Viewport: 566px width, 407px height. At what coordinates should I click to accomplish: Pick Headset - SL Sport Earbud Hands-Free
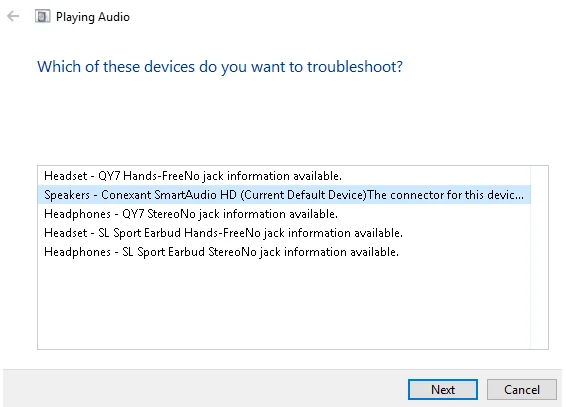coord(284,233)
